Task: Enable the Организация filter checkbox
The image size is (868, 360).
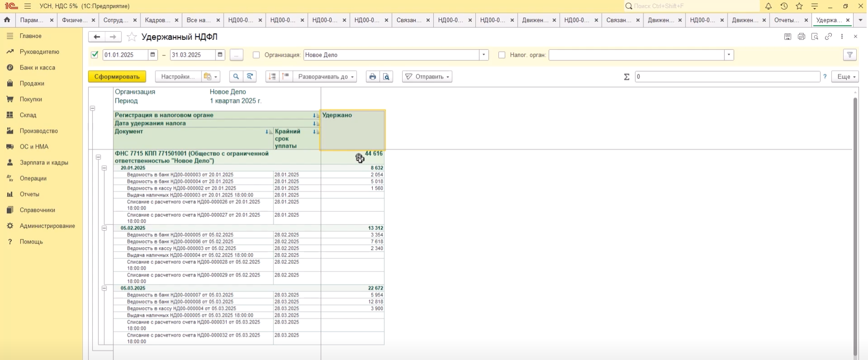Action: pos(256,55)
